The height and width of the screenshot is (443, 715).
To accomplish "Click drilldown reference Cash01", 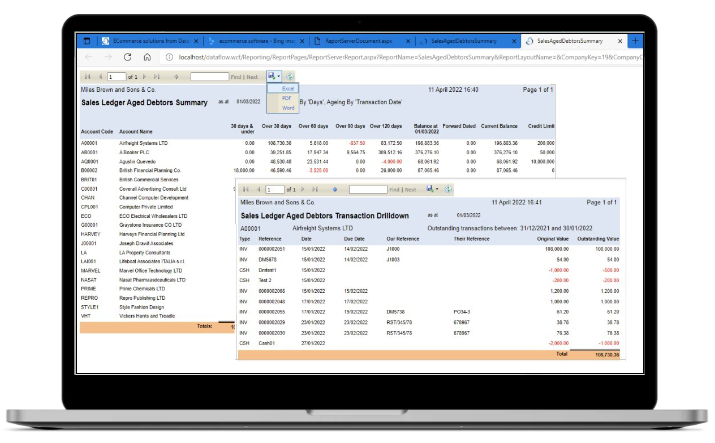I will [x=267, y=343].
